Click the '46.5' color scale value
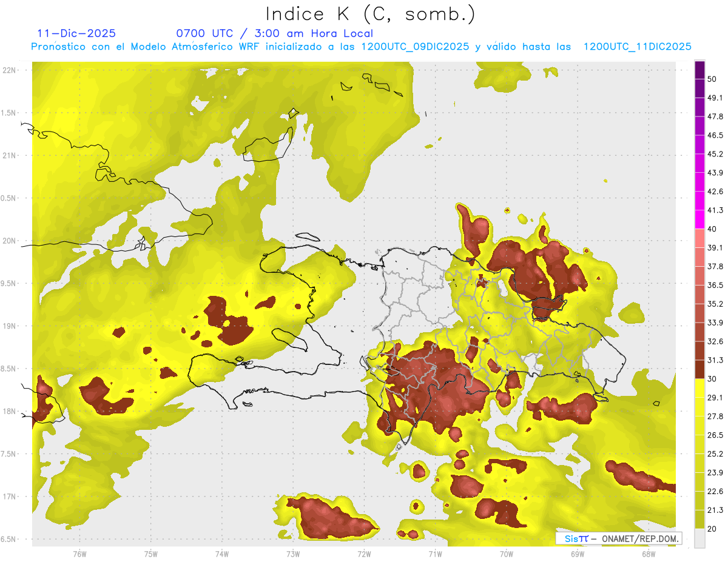Image resolution: width=728 pixels, height=562 pixels. 715,135
